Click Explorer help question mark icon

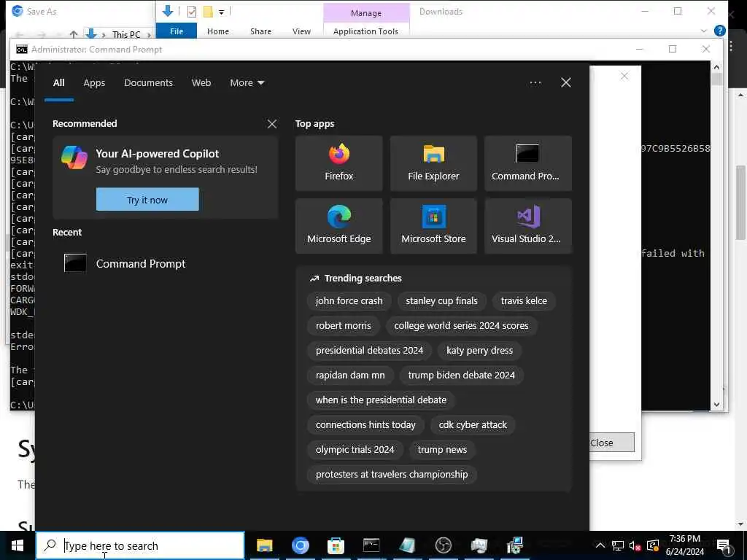719,31
